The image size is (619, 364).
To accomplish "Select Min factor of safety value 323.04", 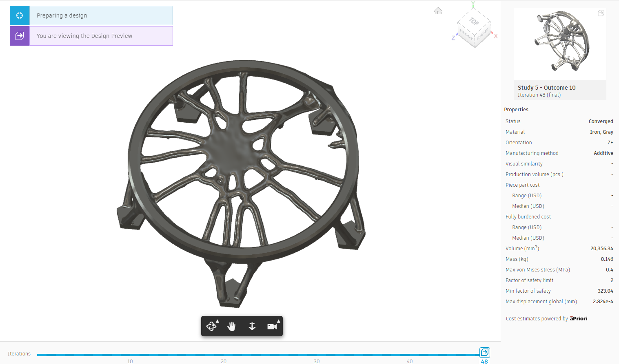I will tap(605, 291).
